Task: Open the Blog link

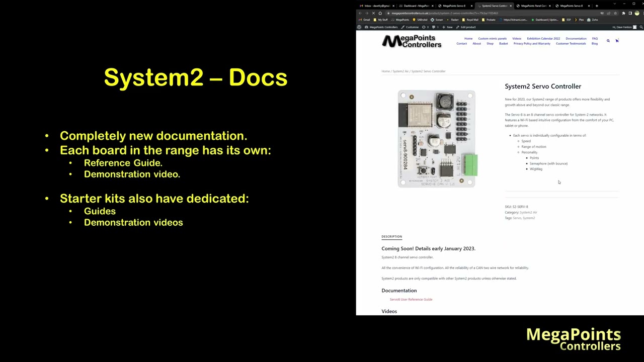Action: pyautogui.click(x=595, y=43)
